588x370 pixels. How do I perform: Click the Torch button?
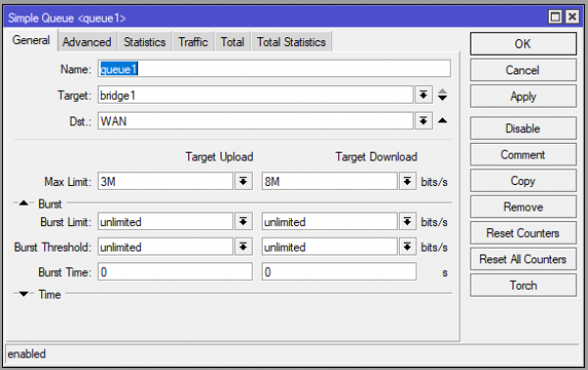click(523, 285)
